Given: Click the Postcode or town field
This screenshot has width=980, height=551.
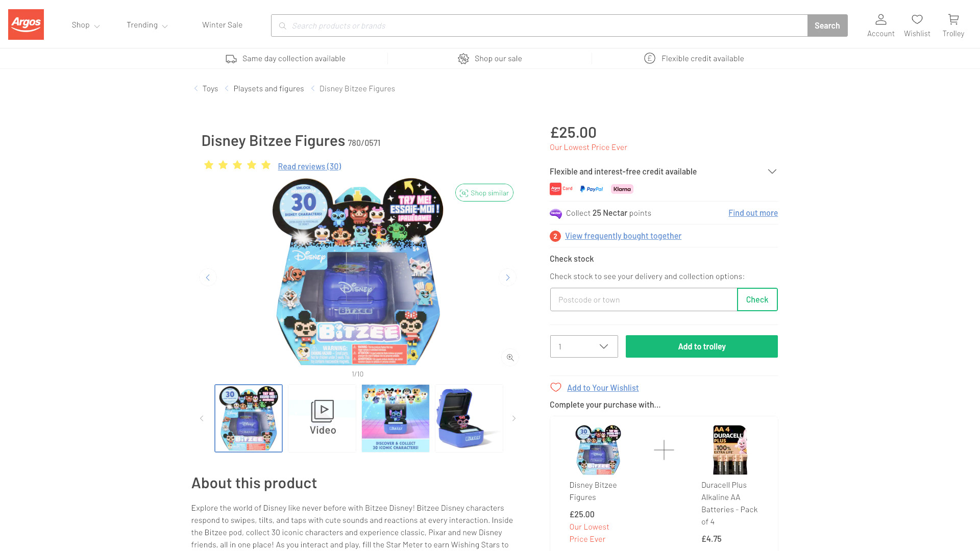Looking at the screenshot, I should [x=644, y=299].
